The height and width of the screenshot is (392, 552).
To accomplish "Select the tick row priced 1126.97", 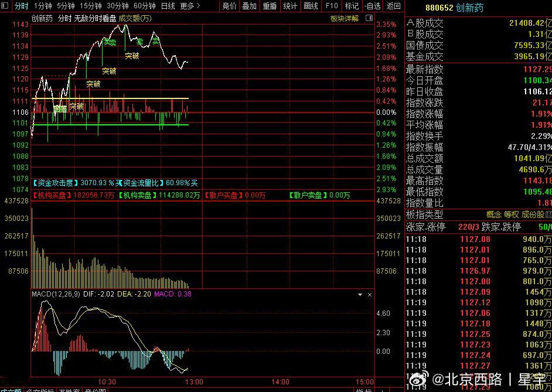I will coord(479,271).
